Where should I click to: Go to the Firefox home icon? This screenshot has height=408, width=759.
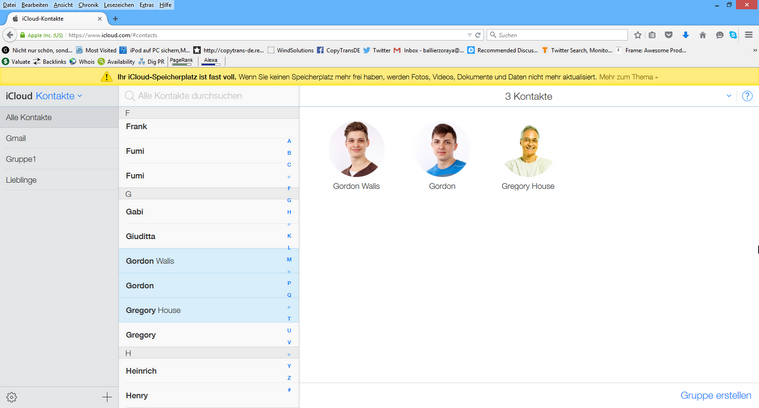pos(702,35)
